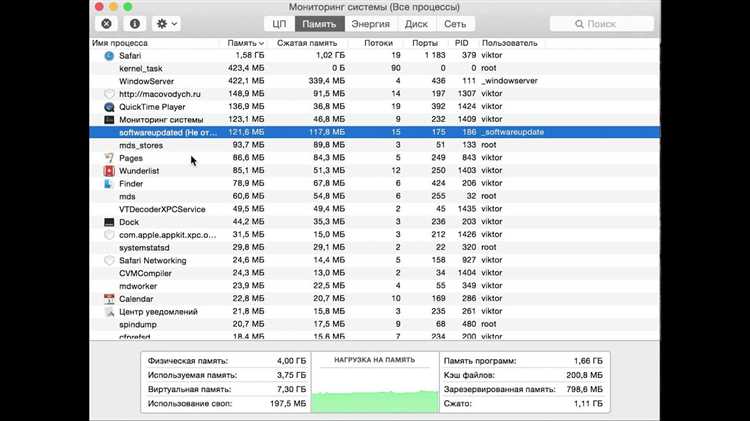Sort by Порты column header
Image resolution: width=750 pixels, height=421 pixels.
click(425, 43)
